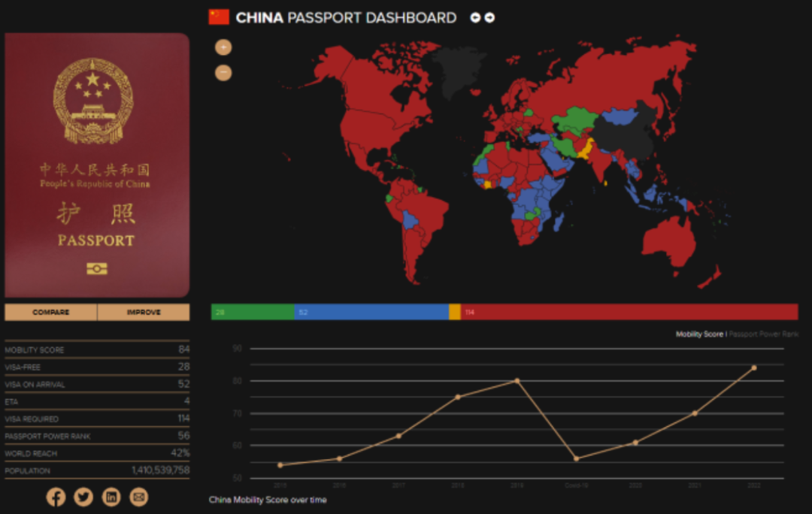This screenshot has width=812, height=514.
Task: Zoom in on the world map
Action: point(223,47)
